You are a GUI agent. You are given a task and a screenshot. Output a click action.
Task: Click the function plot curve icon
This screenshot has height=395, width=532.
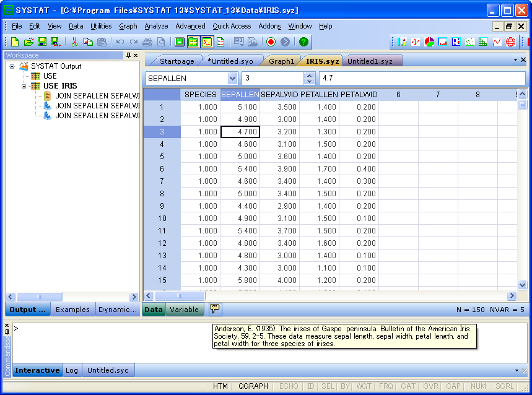[497, 41]
